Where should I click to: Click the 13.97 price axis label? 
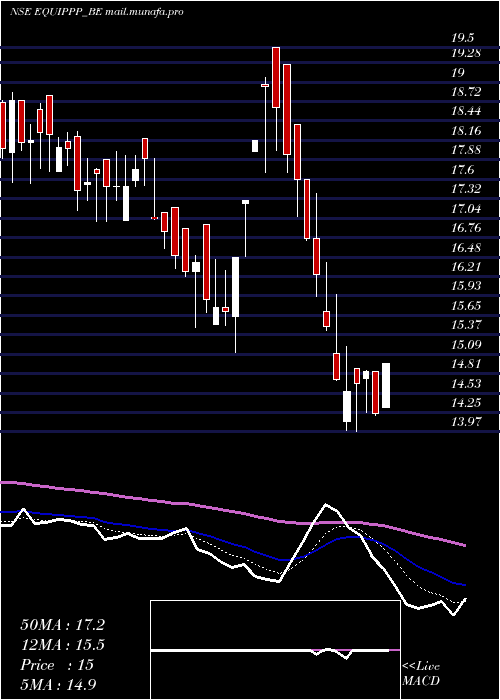tap(466, 422)
